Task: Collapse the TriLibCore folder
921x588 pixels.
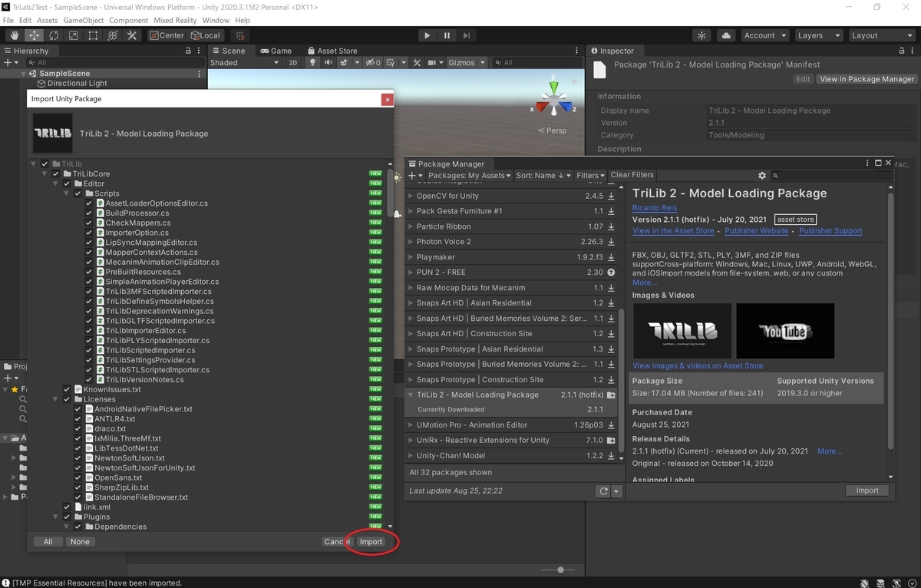Action: pyautogui.click(x=45, y=174)
